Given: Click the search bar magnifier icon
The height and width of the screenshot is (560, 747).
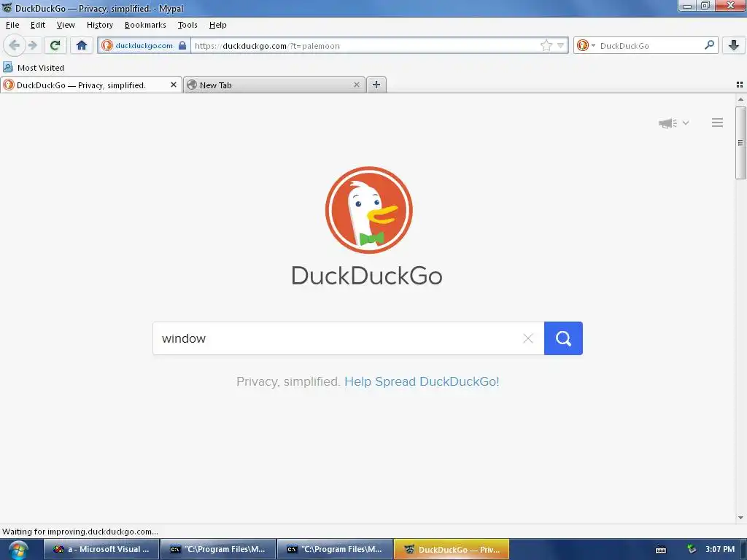Looking at the screenshot, I should 709,45.
